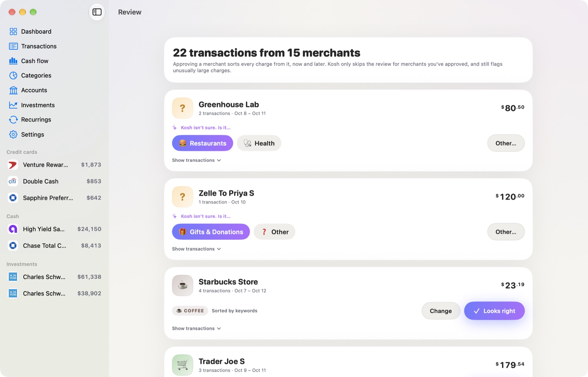
Task: Click the Accounts label in the sidebar
Action: pyautogui.click(x=34, y=90)
